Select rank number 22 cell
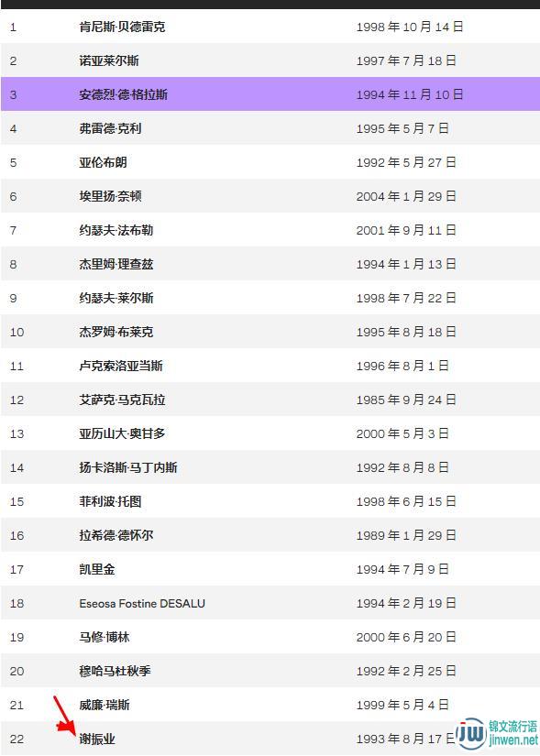Screen dimensions: 540x756 17,740
